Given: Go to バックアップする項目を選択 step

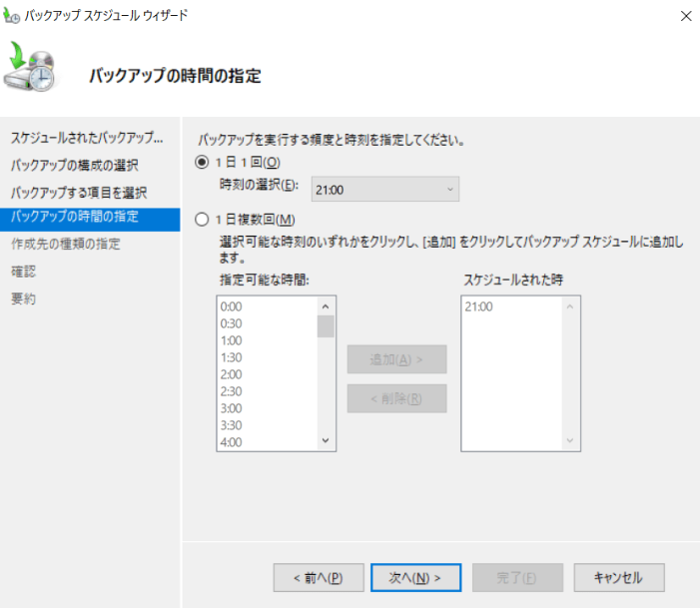Looking at the screenshot, I should pos(79,193).
